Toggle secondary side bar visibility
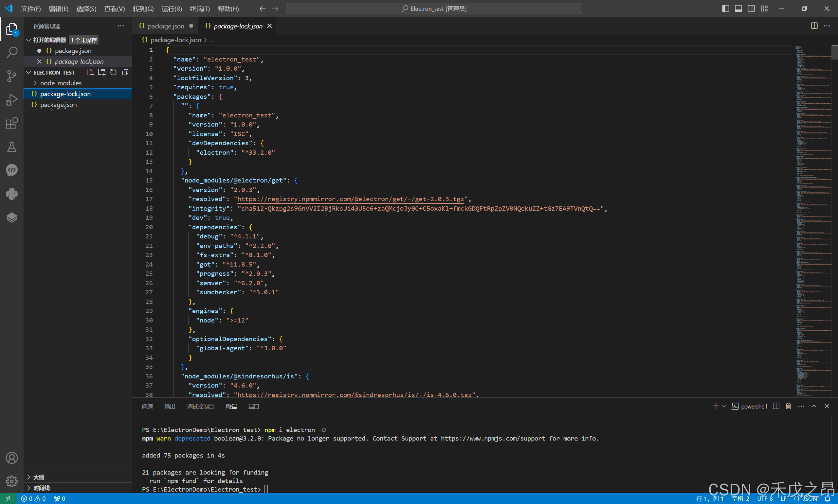 pos(751,9)
